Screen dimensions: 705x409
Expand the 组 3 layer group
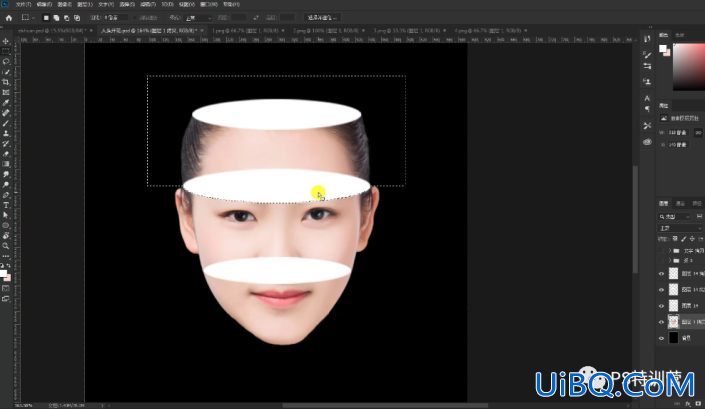[x=669, y=260]
